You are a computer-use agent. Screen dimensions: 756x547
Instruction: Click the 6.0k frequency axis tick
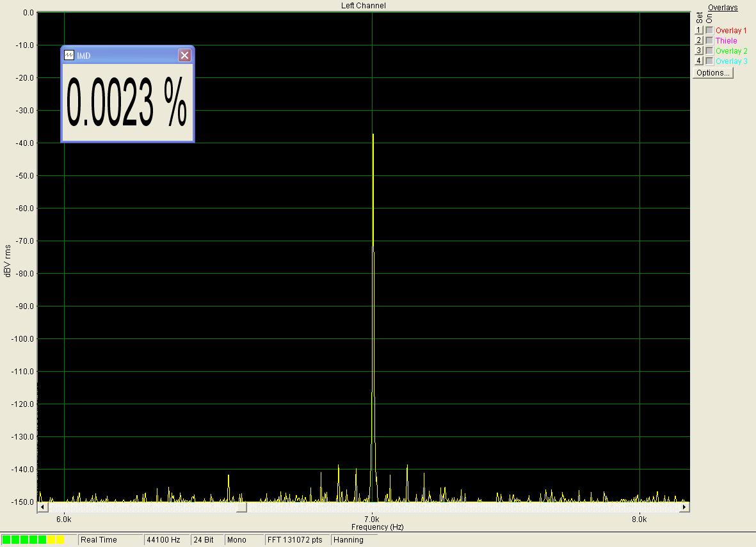64,519
